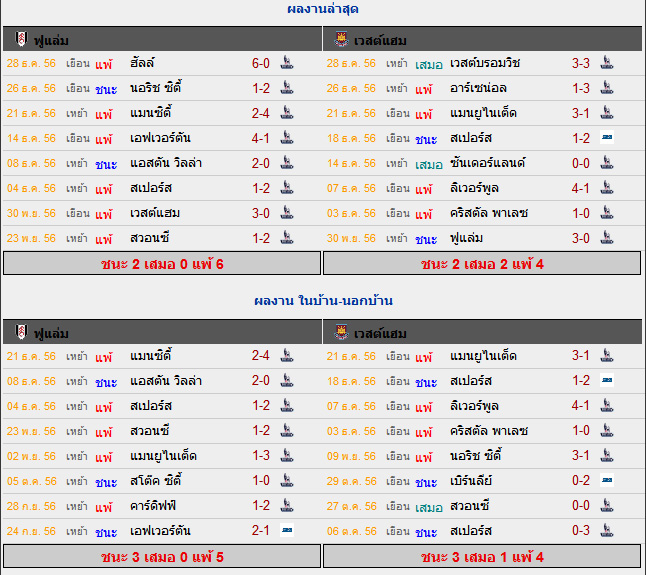This screenshot has height=575, width=646.
Task: Click the league icon on แอสตัน วิลล่า 2-0 row under ในบ้าน-นอกบ้าน
Action: pos(287,381)
